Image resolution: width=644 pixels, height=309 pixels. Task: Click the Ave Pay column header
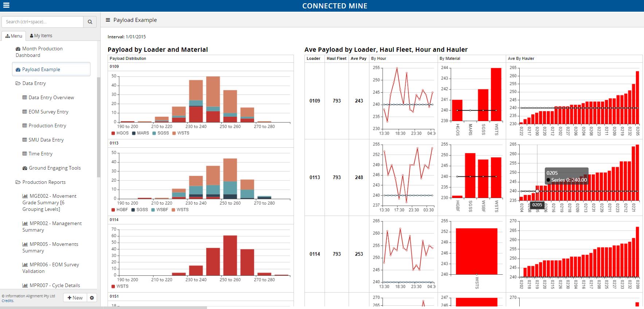click(x=358, y=58)
